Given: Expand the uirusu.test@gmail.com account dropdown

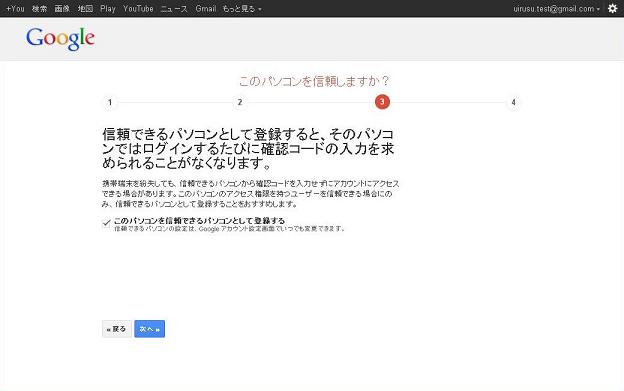Looking at the screenshot, I should (556, 8).
